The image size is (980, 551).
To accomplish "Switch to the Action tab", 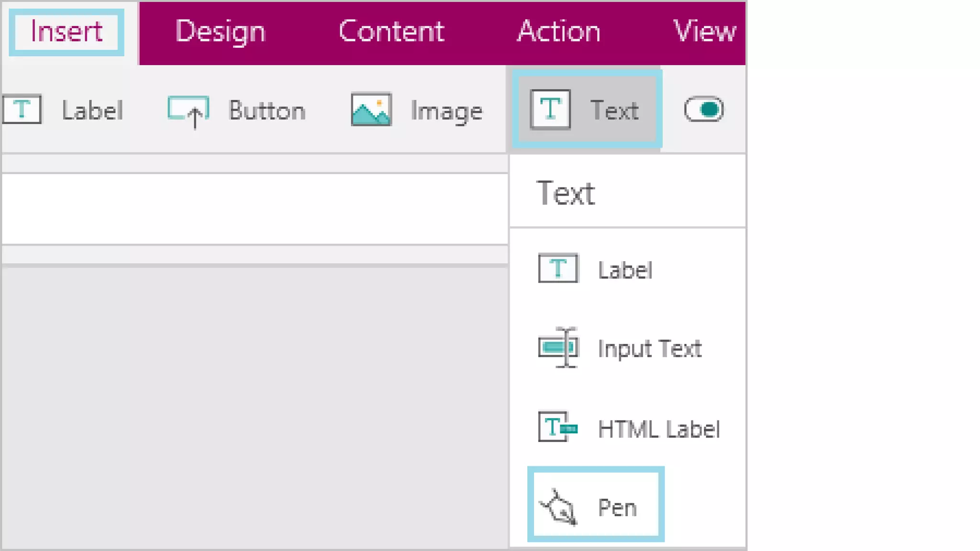I will 558,32.
